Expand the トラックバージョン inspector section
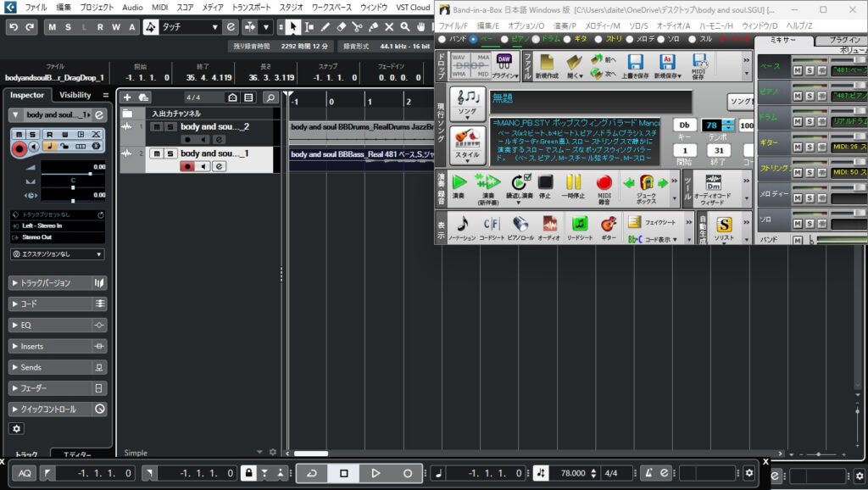This screenshot has width=868, height=490. [x=57, y=283]
